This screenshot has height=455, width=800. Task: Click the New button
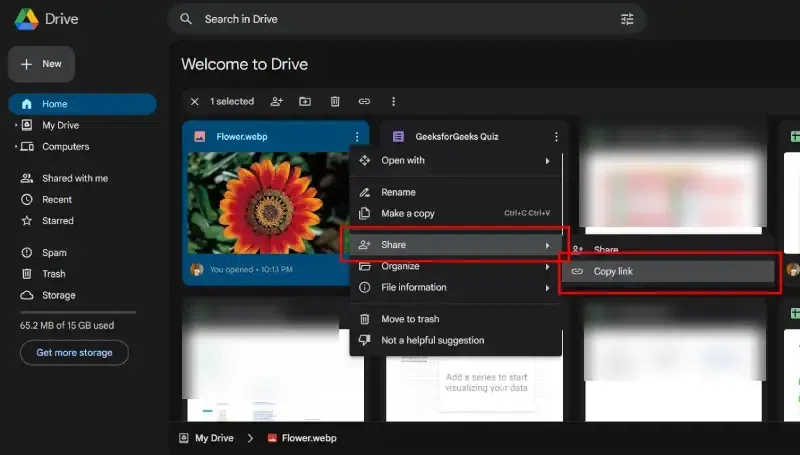(41, 64)
